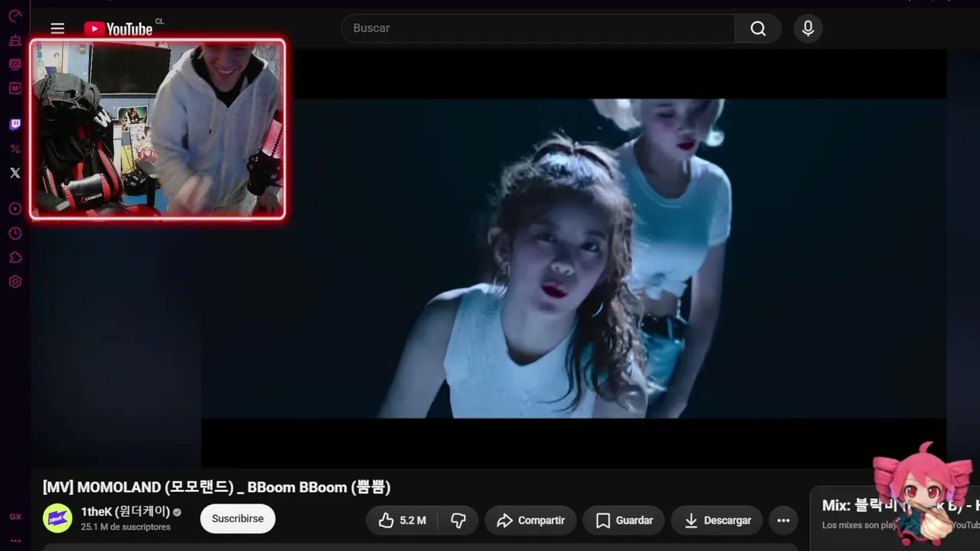Like the video with 5.2 M likes

pyautogui.click(x=402, y=520)
